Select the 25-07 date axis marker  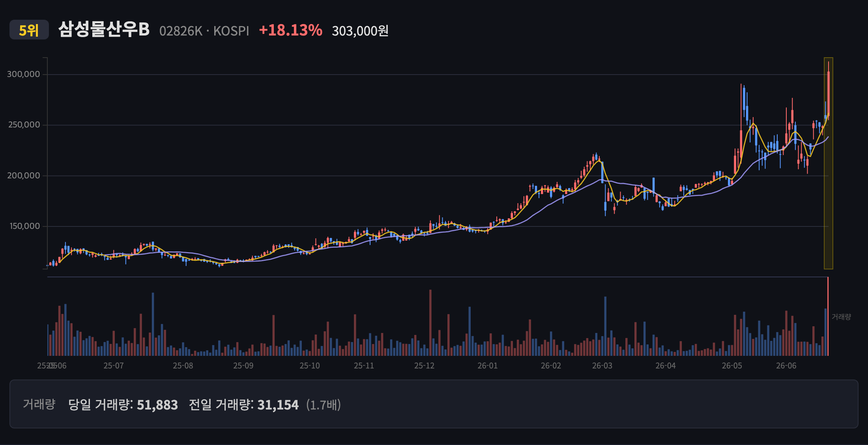[114, 366]
